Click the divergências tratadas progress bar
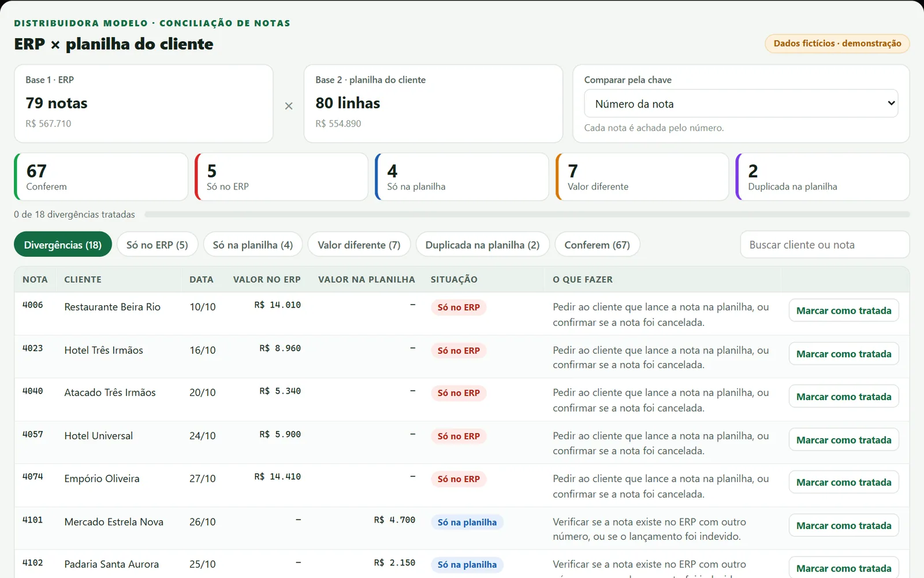Image resolution: width=924 pixels, height=578 pixels. point(527,214)
